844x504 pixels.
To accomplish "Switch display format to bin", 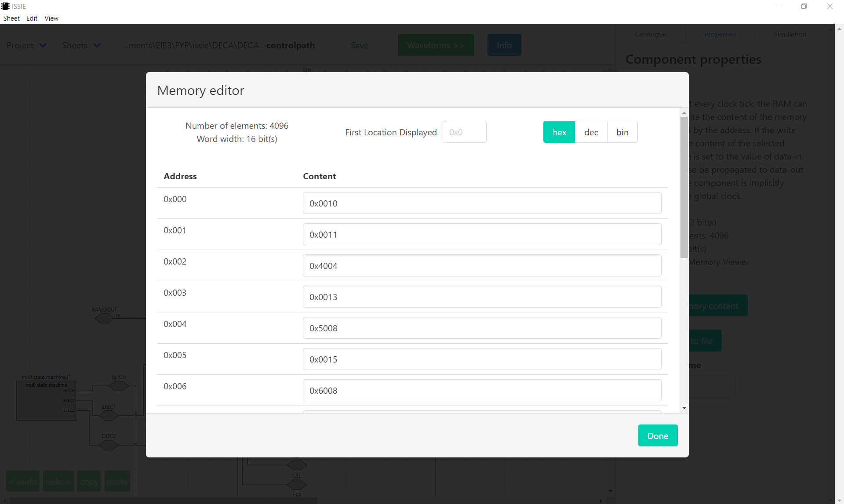I will 622,132.
